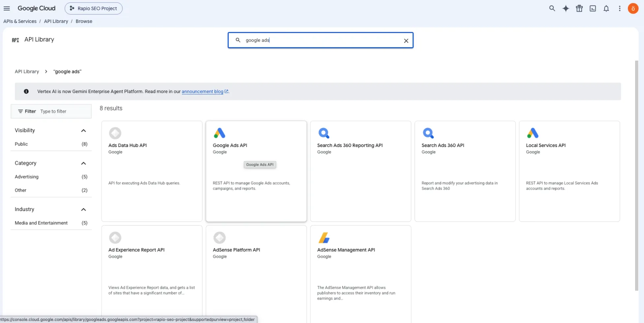Click the Search Ads 360 API icon
The height and width of the screenshot is (323, 644).
coord(428,133)
